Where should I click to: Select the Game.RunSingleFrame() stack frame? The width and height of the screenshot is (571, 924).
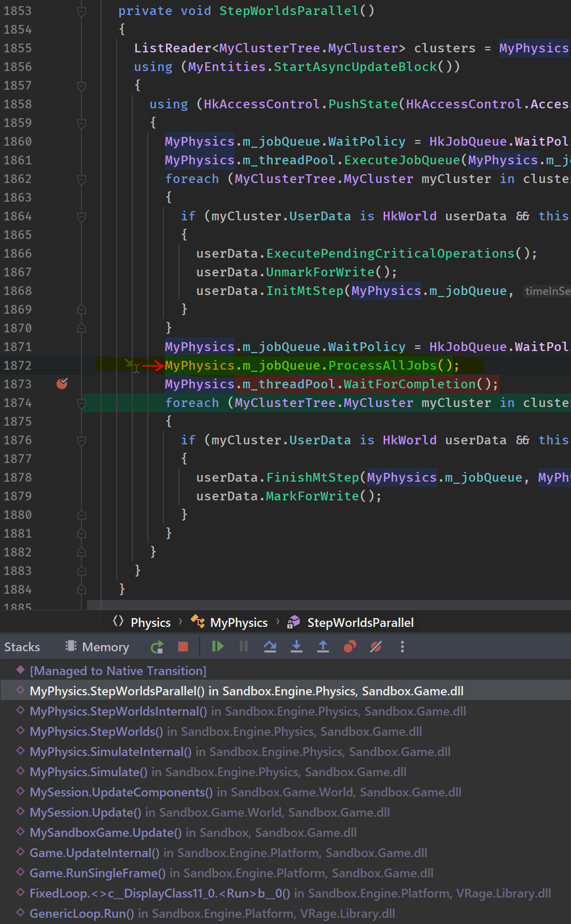tap(98, 873)
